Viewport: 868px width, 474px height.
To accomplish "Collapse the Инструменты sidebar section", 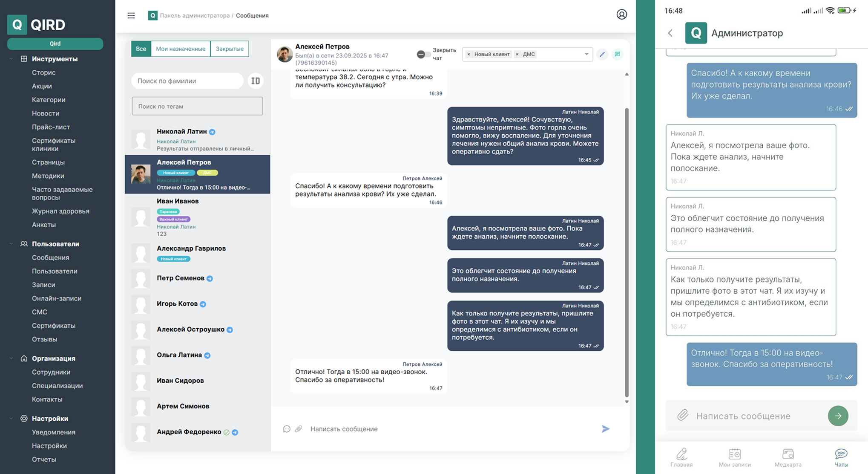I will 11,59.
